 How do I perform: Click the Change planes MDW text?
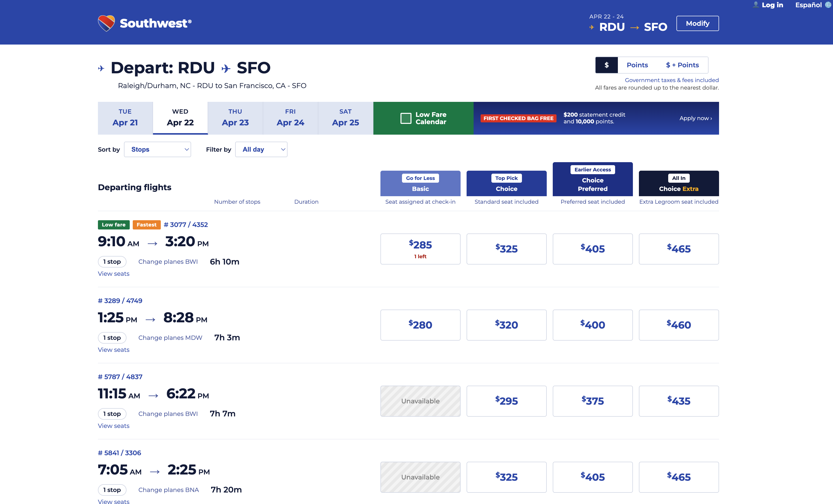[170, 338]
